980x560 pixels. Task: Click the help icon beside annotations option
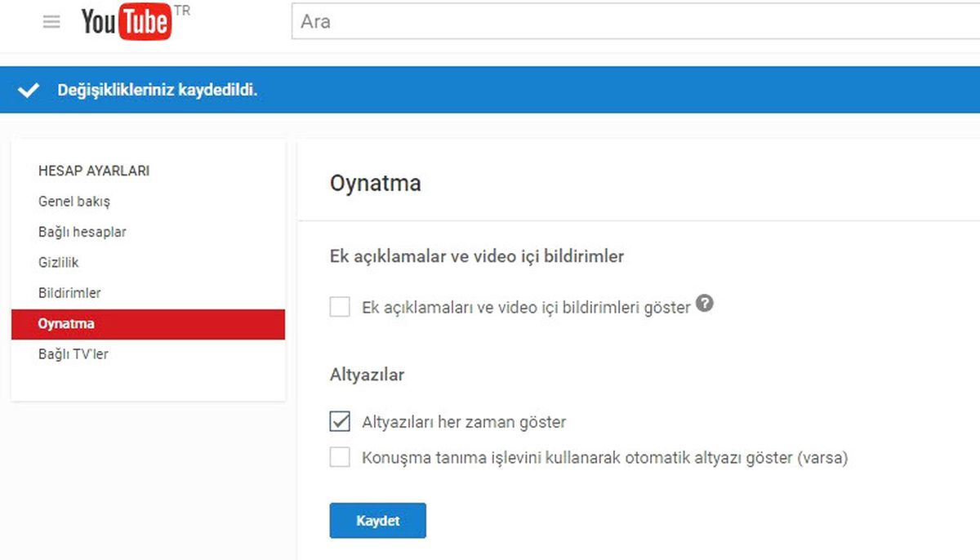[x=706, y=304]
